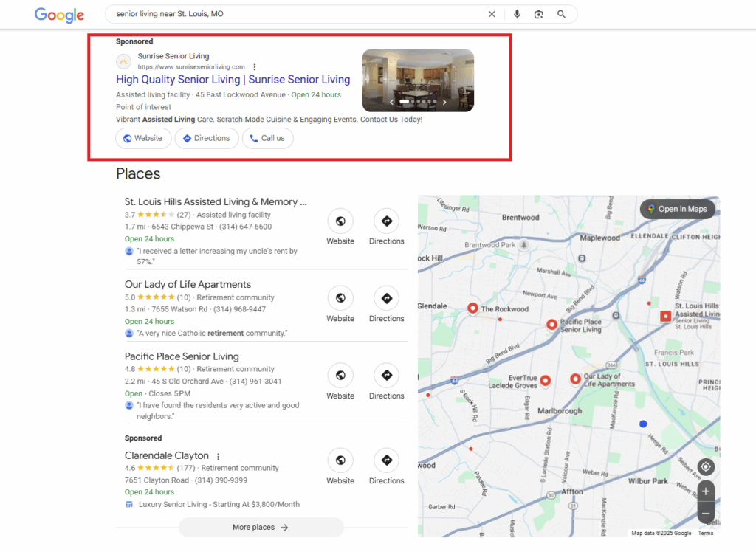756x552 pixels.
Task: Show previous photo in ad carousel
Action: click(x=391, y=102)
